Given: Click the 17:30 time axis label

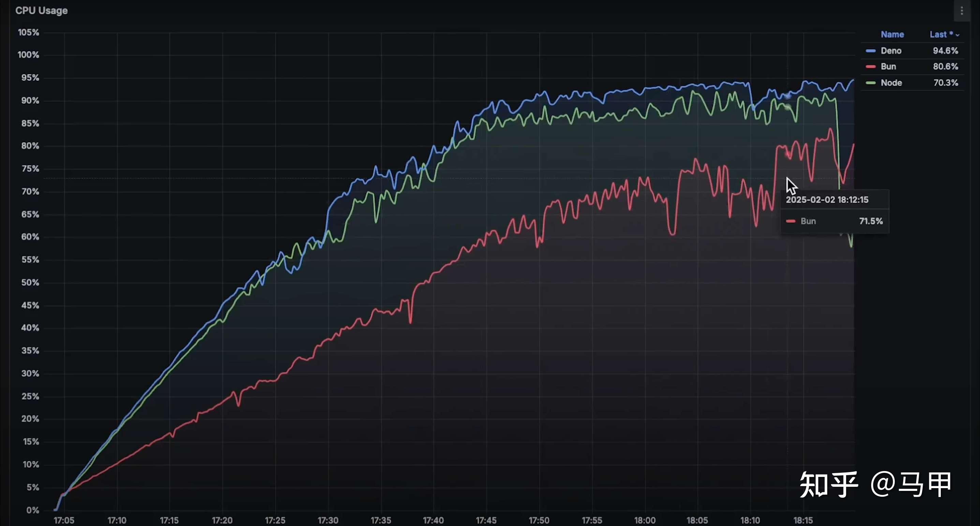Looking at the screenshot, I should (x=328, y=520).
